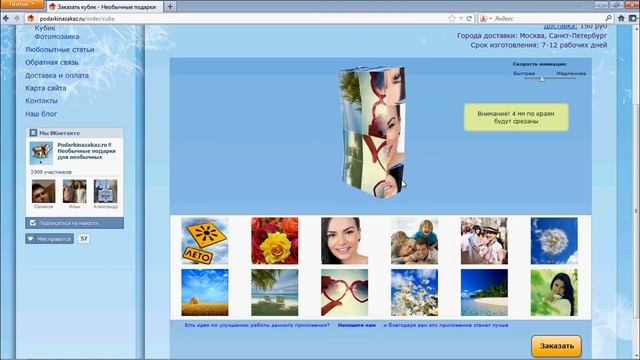Click the browser forward arrow

(x=16, y=18)
